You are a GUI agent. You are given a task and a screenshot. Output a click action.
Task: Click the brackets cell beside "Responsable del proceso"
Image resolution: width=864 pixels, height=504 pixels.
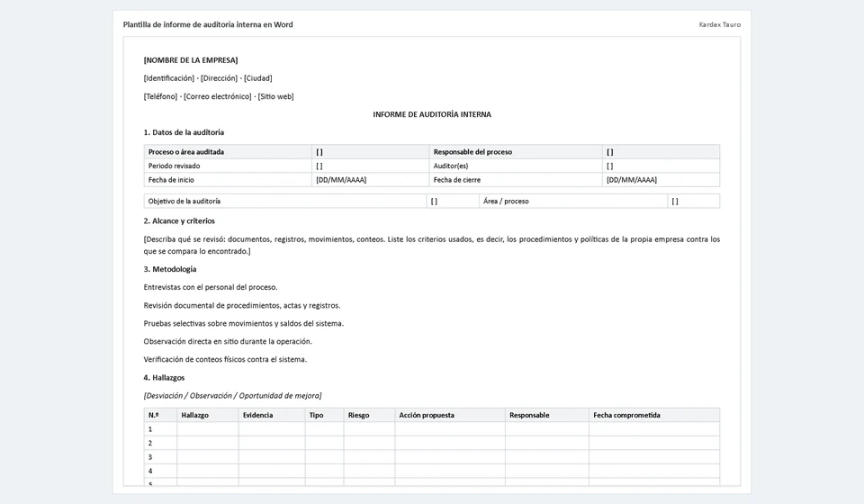pyautogui.click(x=661, y=152)
